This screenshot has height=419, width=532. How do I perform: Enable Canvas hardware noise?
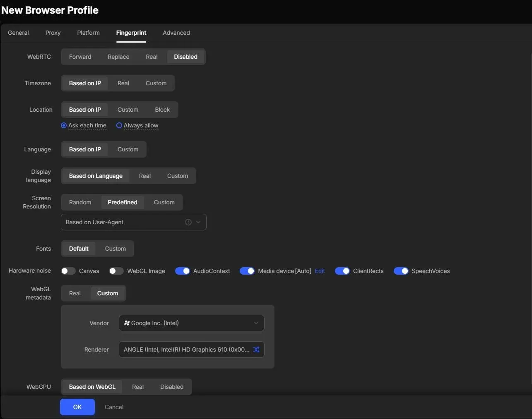click(x=68, y=271)
